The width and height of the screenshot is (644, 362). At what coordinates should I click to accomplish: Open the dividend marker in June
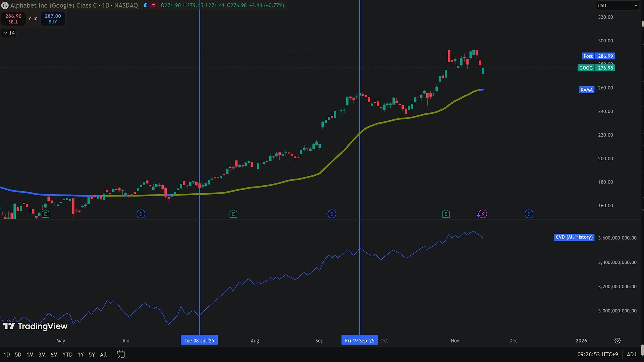pos(141,214)
